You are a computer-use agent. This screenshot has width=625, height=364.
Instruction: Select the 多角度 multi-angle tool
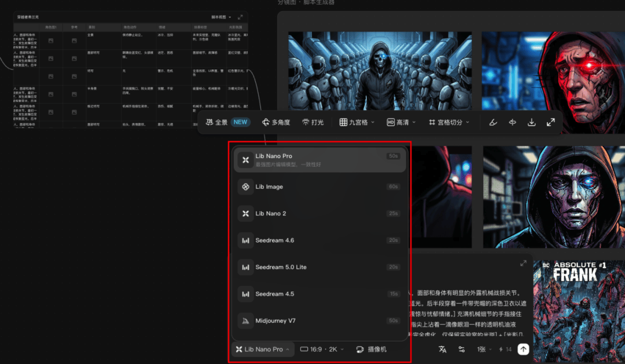click(276, 123)
